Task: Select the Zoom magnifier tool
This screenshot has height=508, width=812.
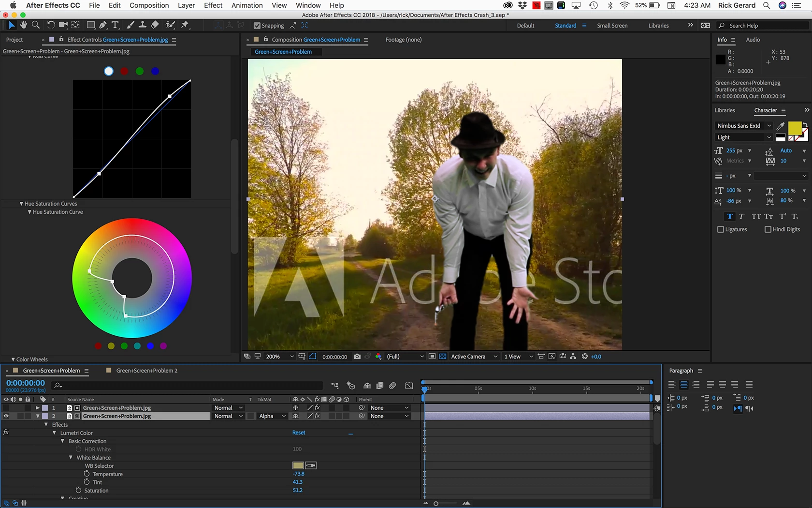Action: click(x=35, y=25)
